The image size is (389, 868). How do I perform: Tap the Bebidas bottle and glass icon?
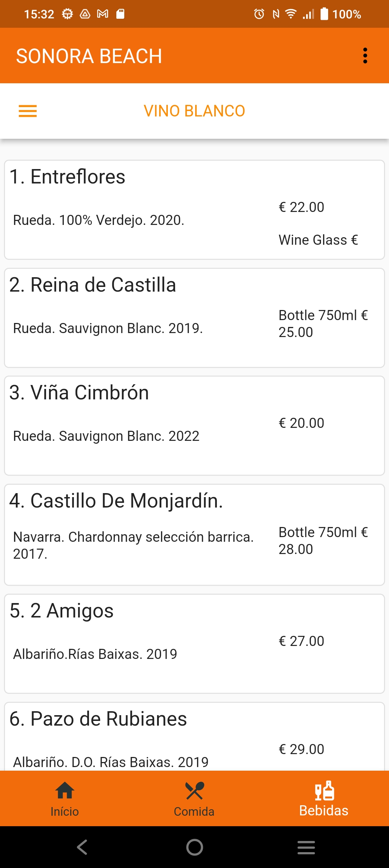tap(324, 791)
